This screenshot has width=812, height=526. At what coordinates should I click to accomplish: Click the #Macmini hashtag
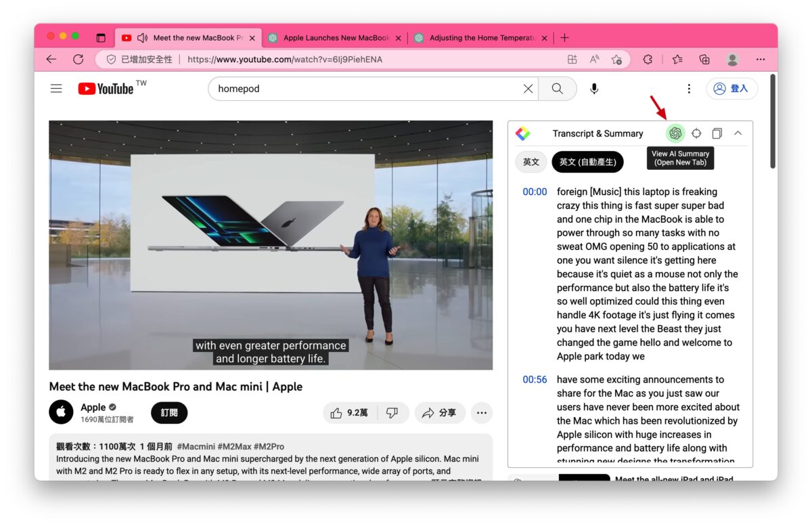(196, 447)
